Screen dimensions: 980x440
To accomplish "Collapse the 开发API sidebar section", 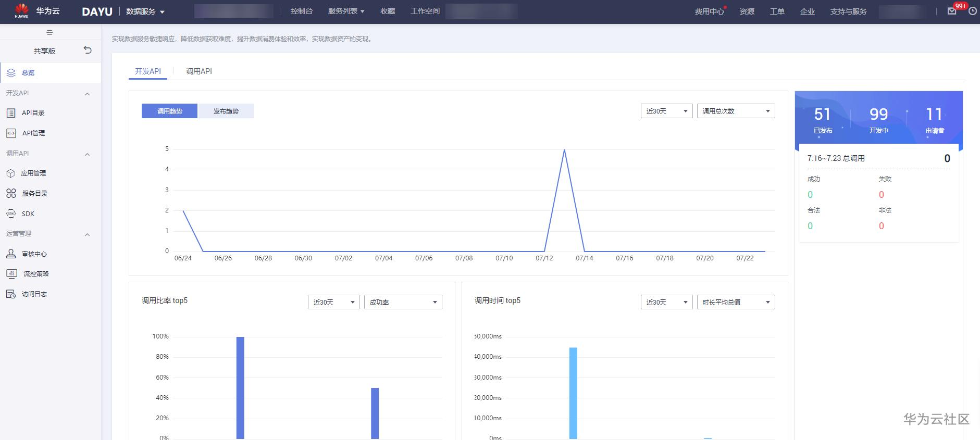I will pyautogui.click(x=88, y=94).
